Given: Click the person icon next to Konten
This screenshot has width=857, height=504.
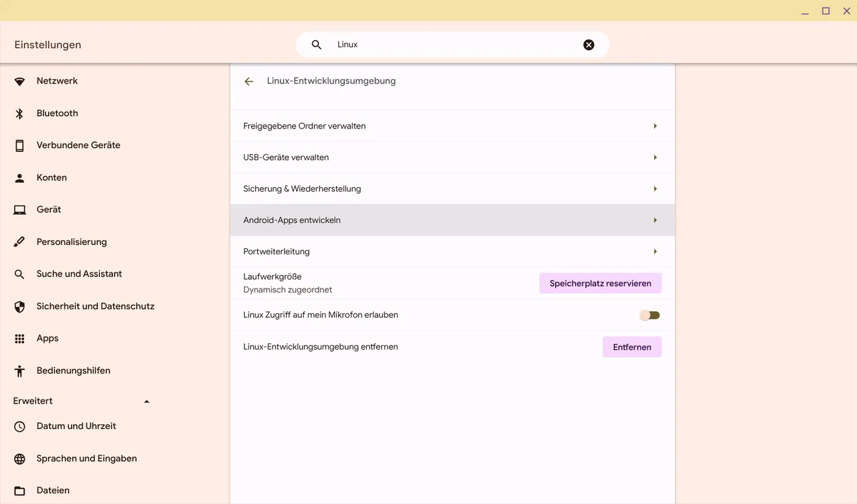Looking at the screenshot, I should coord(19,178).
